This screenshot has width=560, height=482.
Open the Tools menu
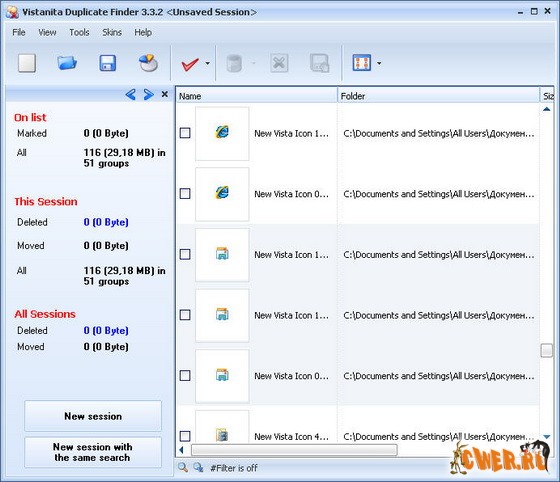[x=79, y=32]
